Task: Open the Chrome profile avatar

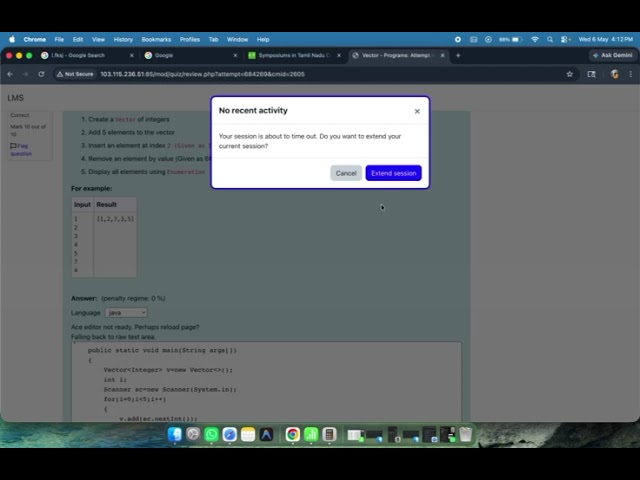Action: tap(614, 74)
